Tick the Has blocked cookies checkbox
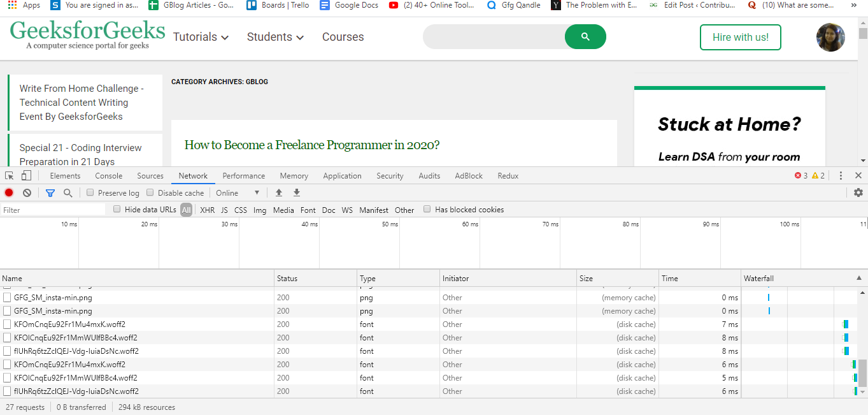This screenshot has width=868, height=415. click(x=427, y=209)
